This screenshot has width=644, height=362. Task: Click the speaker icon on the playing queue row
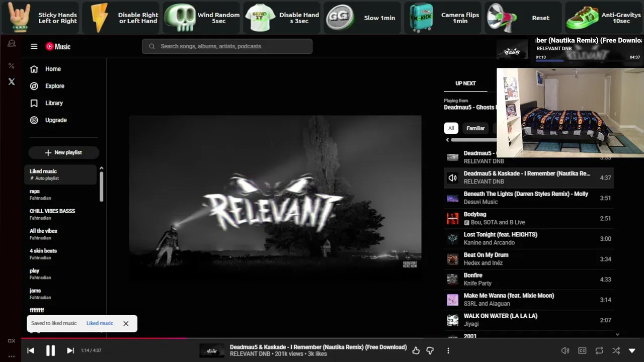453,177
